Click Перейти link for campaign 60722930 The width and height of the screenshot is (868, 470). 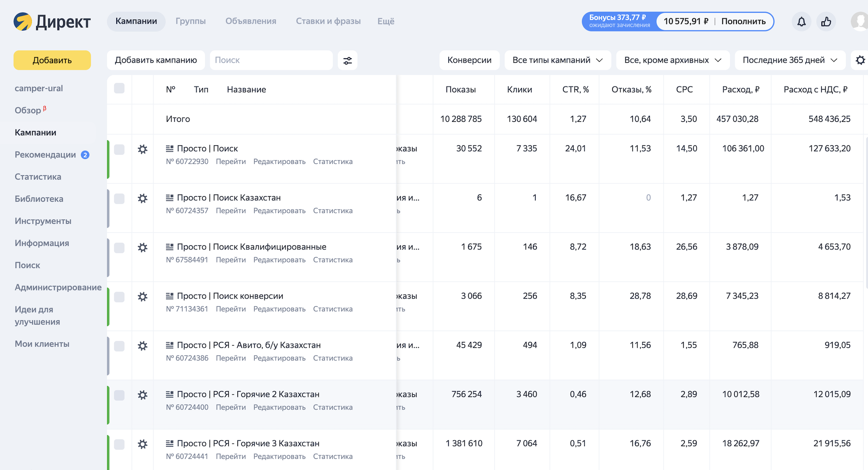[x=231, y=162]
